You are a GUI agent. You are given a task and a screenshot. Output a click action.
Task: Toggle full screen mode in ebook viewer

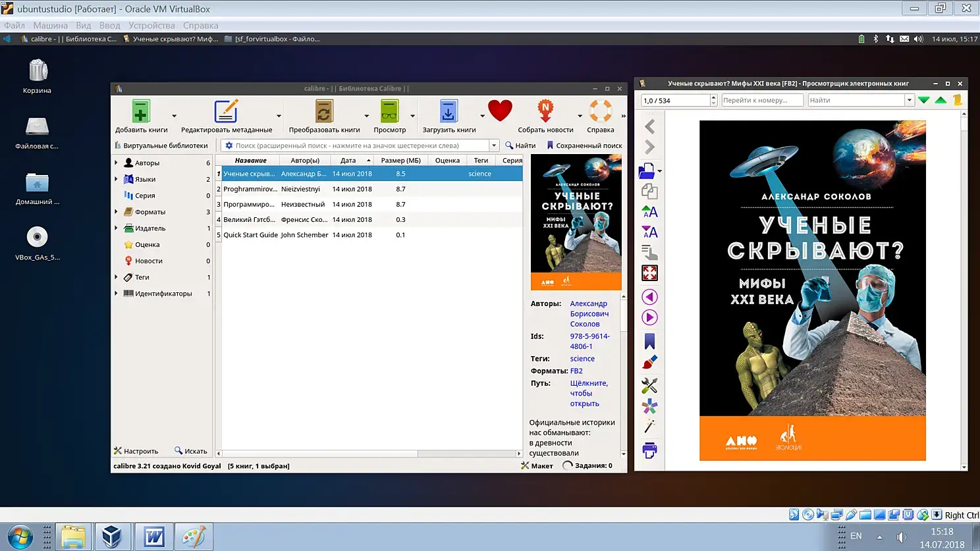tap(649, 273)
